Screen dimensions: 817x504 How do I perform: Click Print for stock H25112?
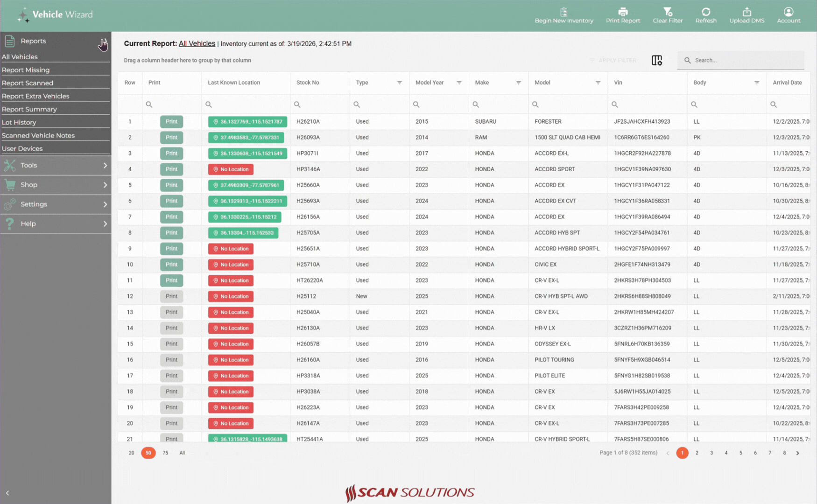[171, 296]
